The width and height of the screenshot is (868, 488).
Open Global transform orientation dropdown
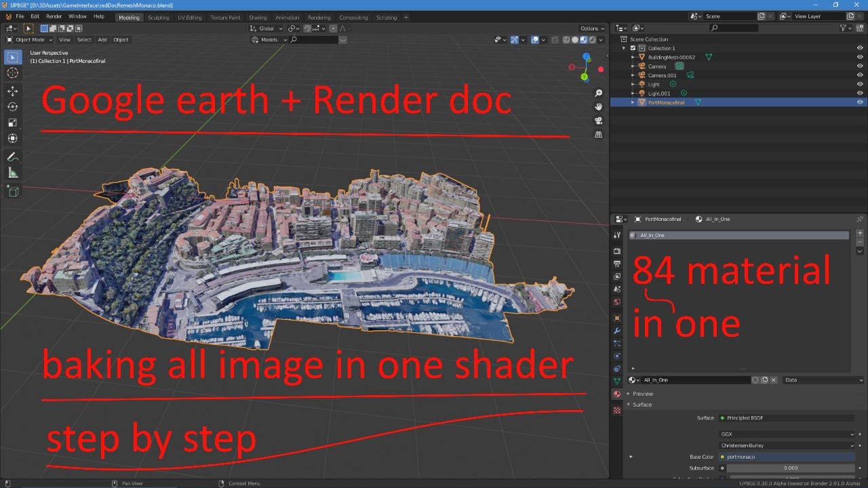point(265,28)
